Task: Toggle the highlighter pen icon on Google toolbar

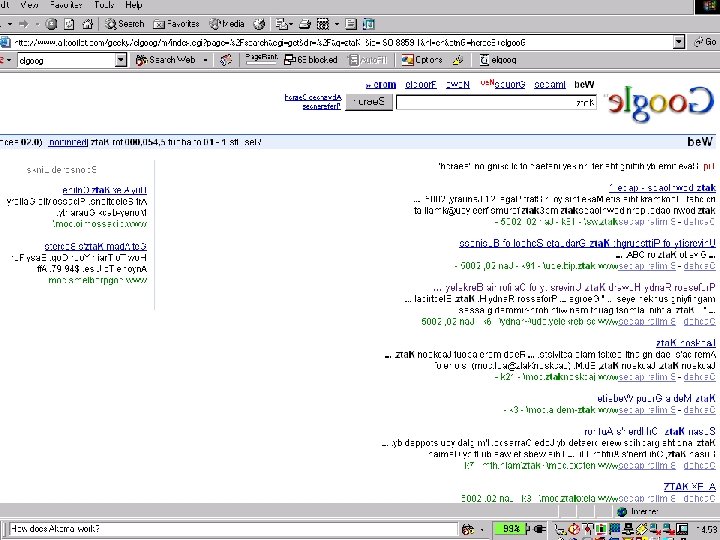Action: coord(458,60)
